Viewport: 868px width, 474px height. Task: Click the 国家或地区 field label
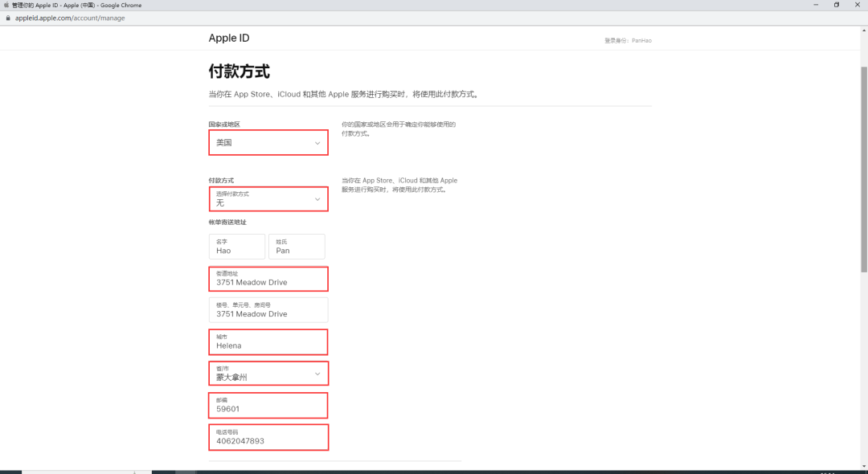(x=224, y=125)
